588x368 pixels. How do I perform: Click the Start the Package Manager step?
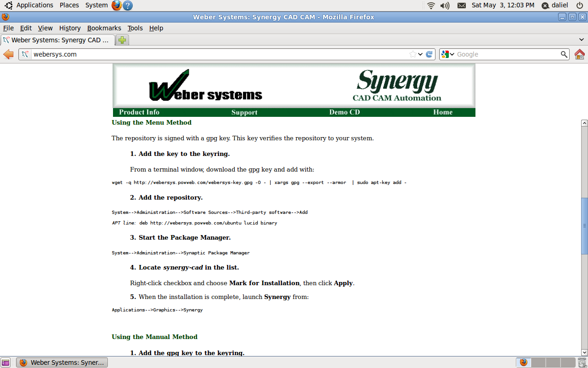pyautogui.click(x=180, y=238)
